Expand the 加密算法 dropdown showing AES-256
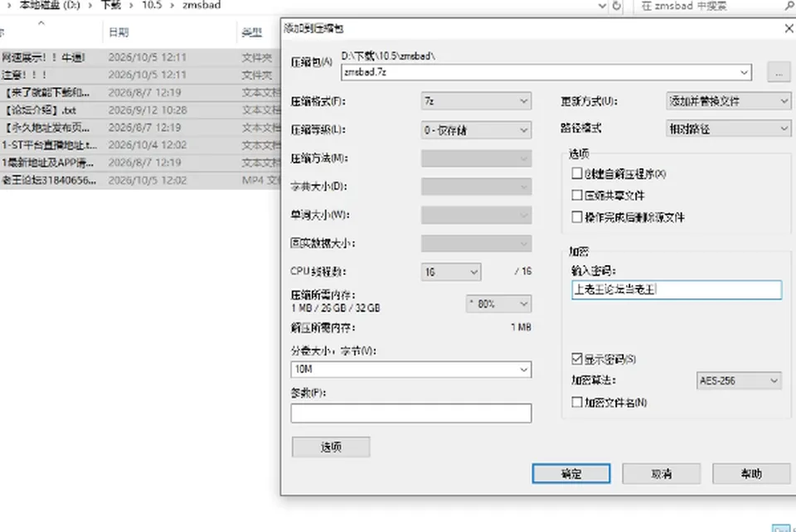The image size is (796, 532). tap(739, 380)
